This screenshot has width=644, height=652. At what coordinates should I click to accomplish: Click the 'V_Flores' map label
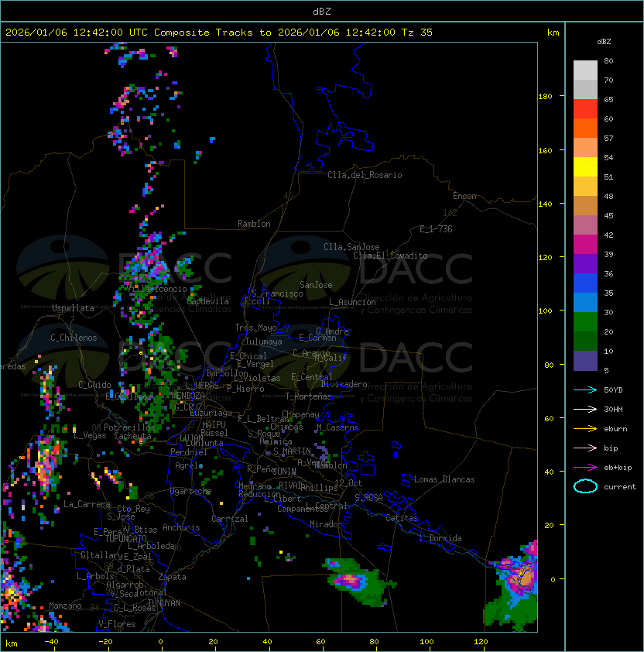[117, 624]
